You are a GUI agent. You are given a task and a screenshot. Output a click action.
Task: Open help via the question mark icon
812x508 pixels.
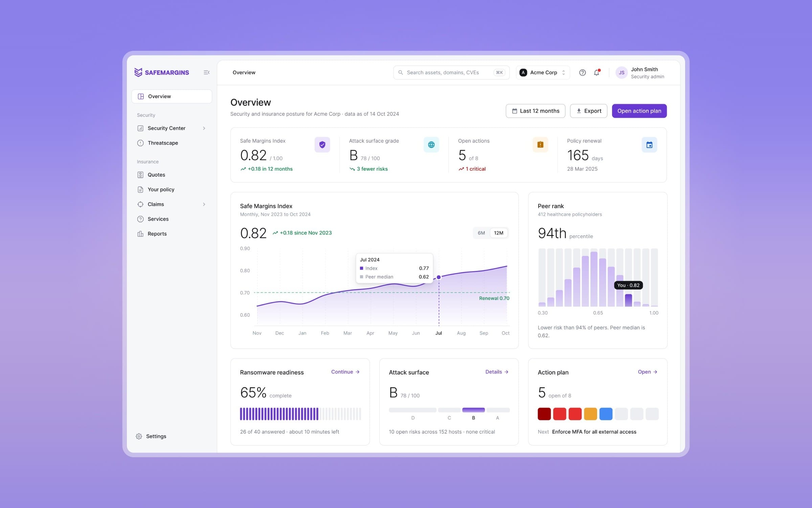[582, 72]
